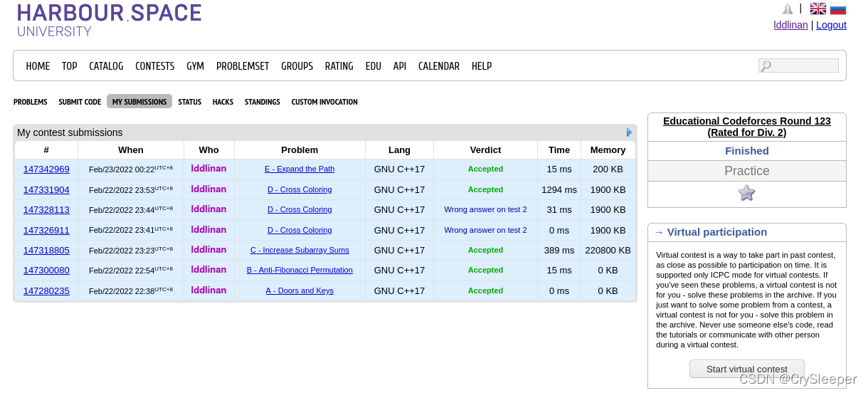Click Wrong answer verdict of submission 147328113
This screenshot has height=393, width=868.
tap(485, 210)
